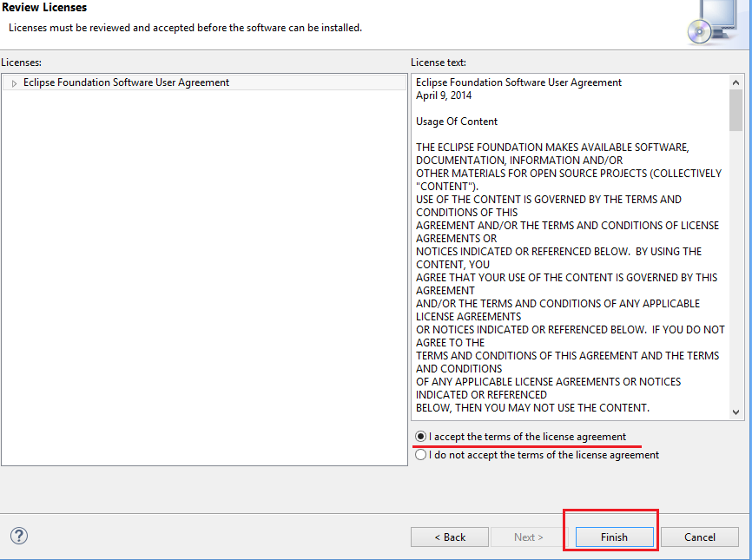The image size is (752, 560).
Task: Click the 'License text:' label
Action: pyautogui.click(x=439, y=63)
